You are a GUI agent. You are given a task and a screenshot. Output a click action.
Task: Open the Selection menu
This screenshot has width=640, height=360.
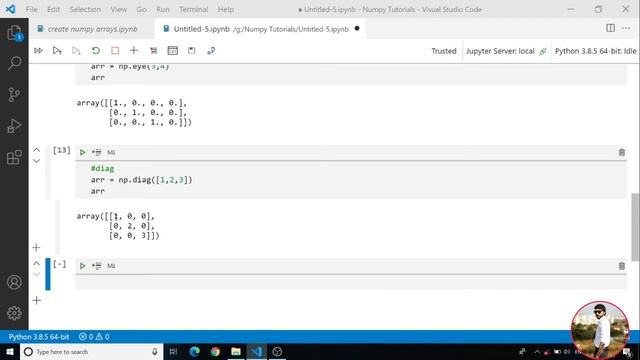click(x=85, y=9)
